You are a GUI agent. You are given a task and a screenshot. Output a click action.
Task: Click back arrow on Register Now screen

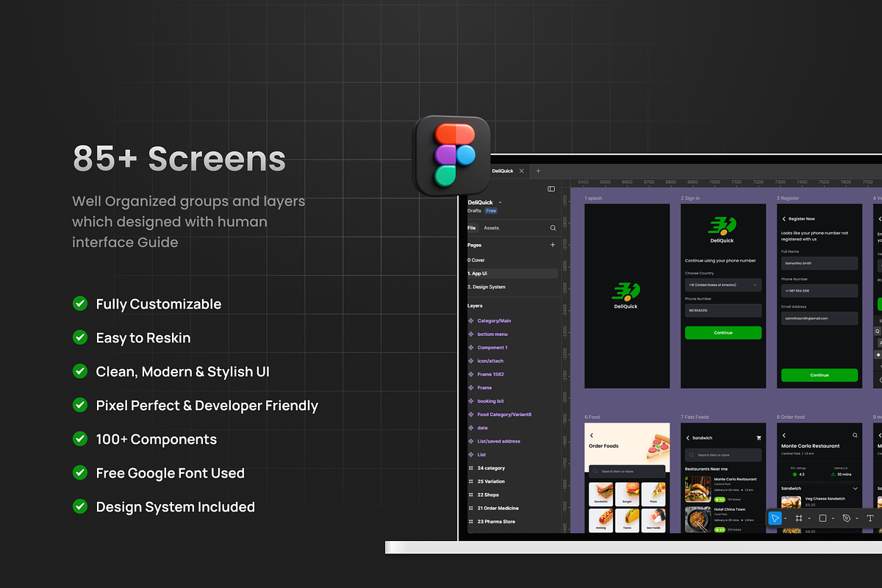coord(784,219)
